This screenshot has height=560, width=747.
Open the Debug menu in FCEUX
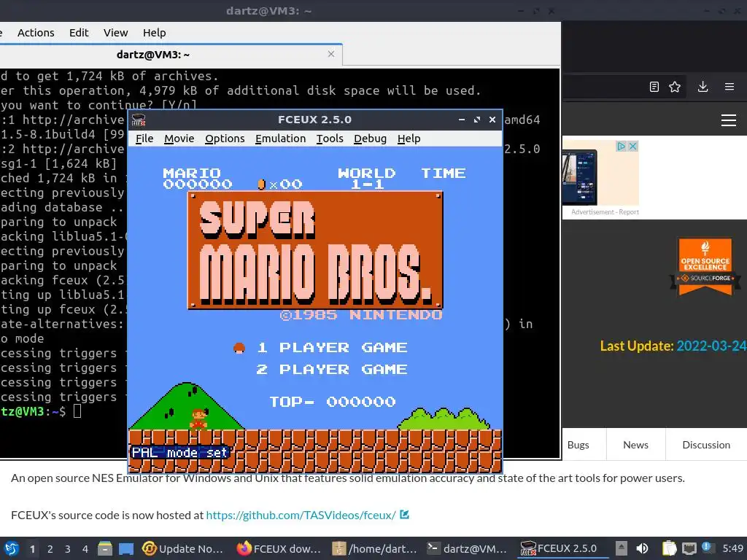tap(370, 139)
